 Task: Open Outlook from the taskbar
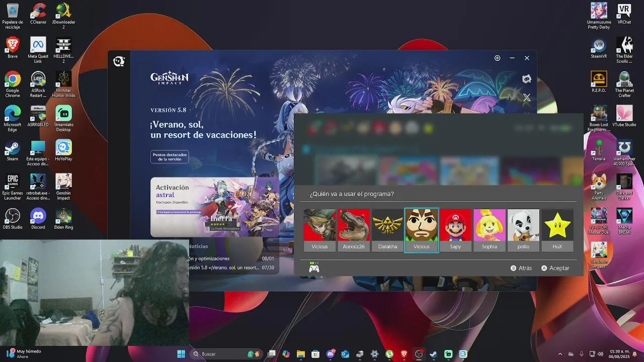point(345,354)
